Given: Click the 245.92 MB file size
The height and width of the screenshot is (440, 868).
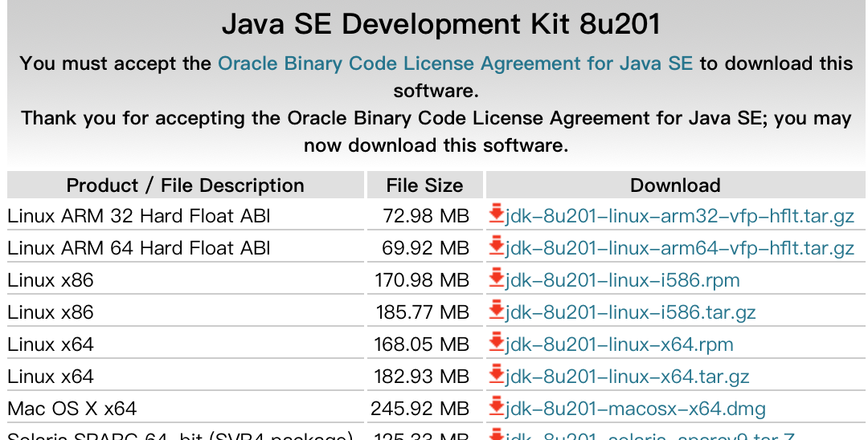Looking at the screenshot, I should 420,409.
